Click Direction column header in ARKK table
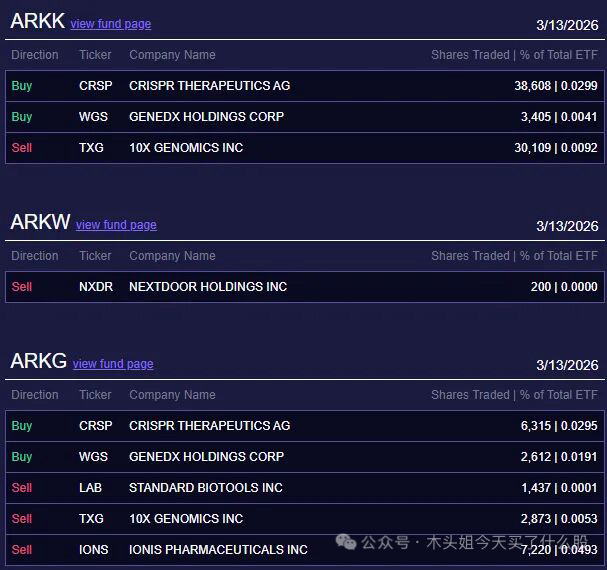 (x=35, y=55)
